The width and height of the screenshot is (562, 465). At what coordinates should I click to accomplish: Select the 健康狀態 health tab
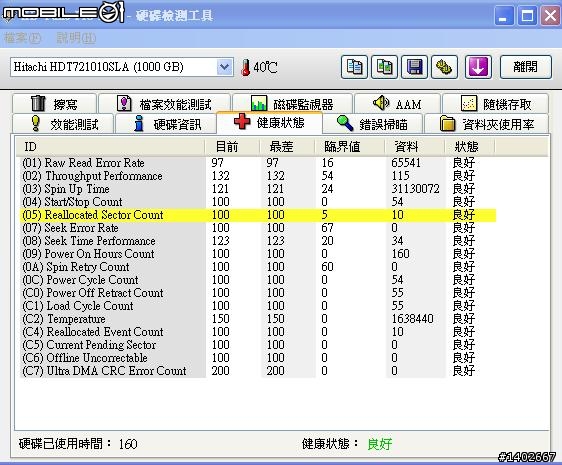[x=270, y=123]
